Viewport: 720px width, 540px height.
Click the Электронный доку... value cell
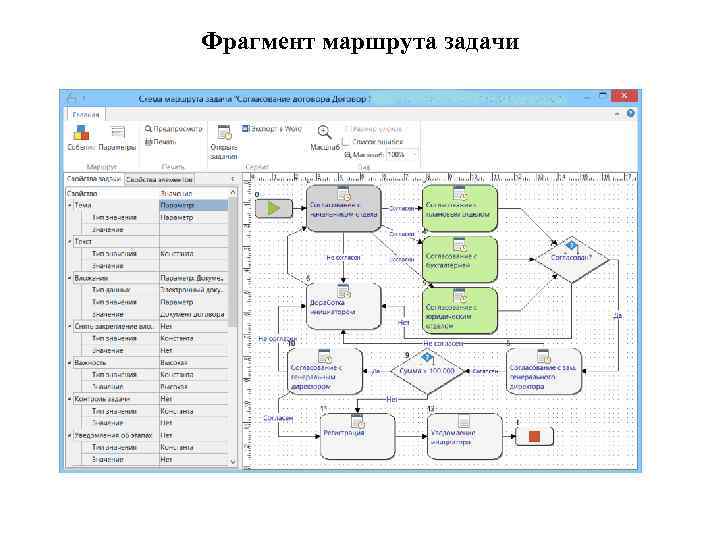click(x=193, y=290)
